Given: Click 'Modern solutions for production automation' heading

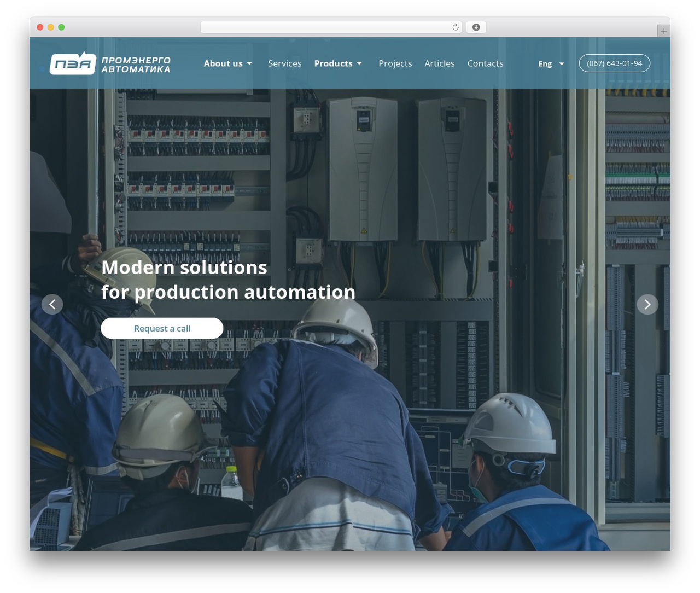Looking at the screenshot, I should click(x=228, y=280).
